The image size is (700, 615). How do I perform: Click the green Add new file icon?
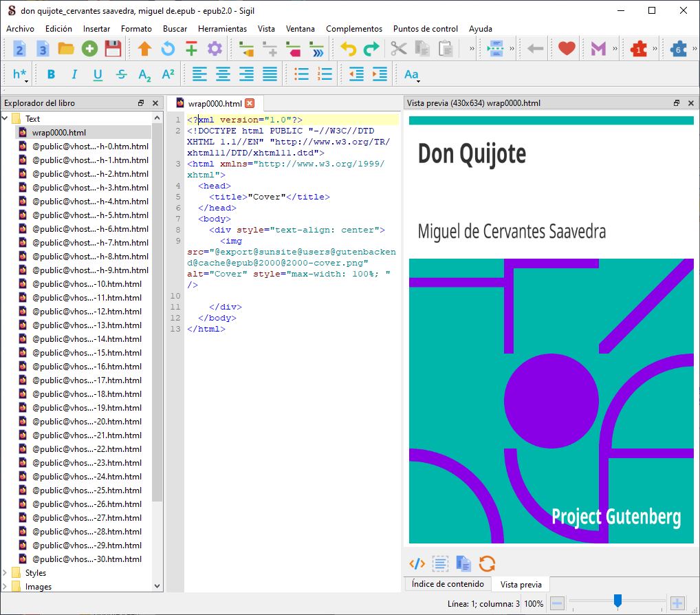click(x=89, y=49)
